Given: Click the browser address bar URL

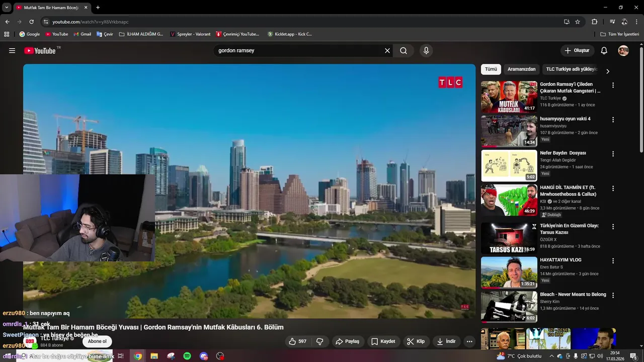Looking at the screenshot, I should pos(91,22).
